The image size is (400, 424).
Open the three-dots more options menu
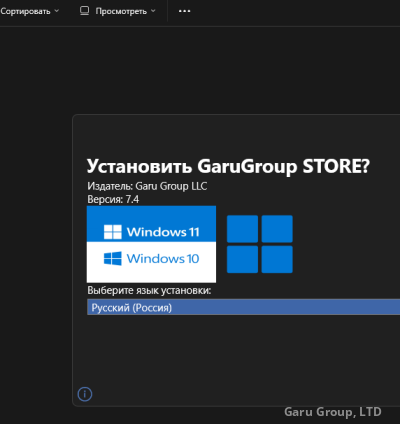click(x=184, y=11)
